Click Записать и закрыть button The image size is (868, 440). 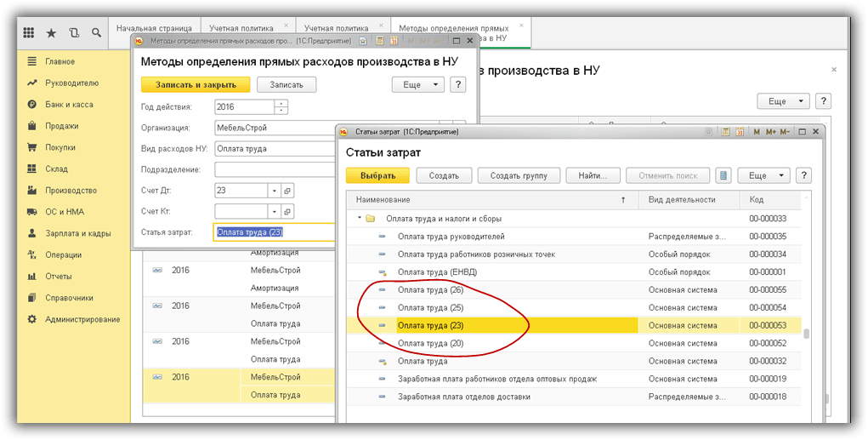[196, 85]
